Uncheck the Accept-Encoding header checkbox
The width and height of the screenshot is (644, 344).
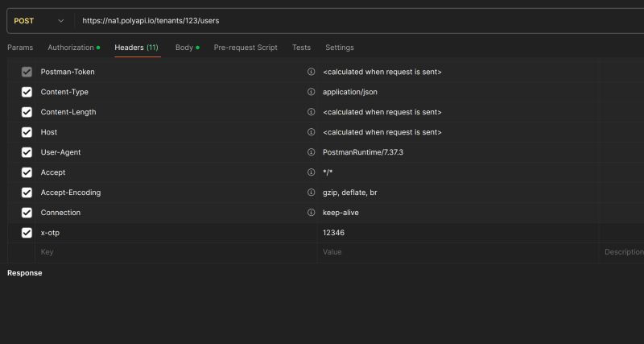27,193
